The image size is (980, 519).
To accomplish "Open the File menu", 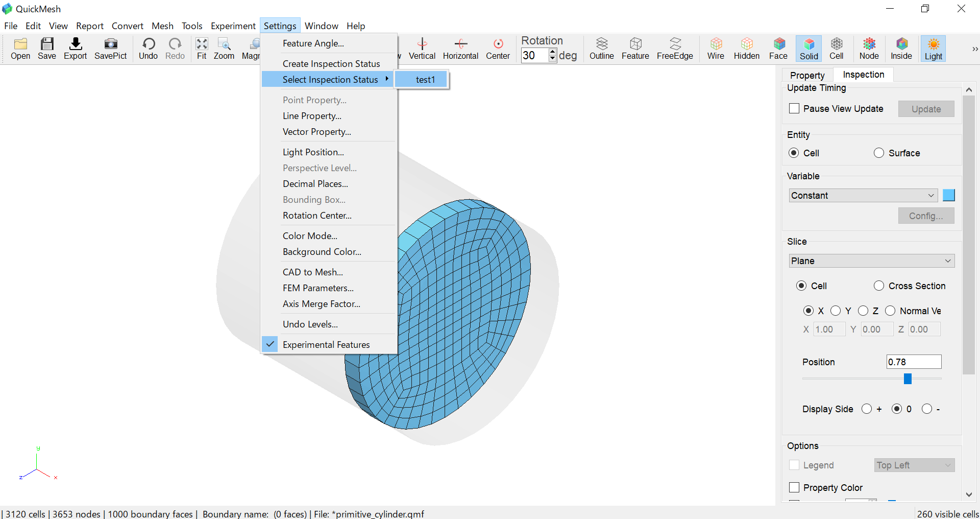I will click(x=11, y=26).
